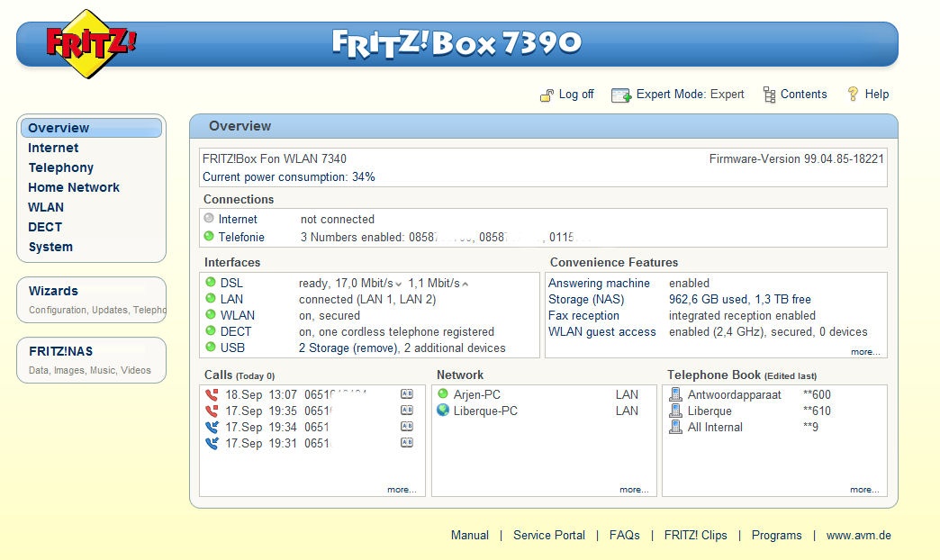Open WLAN guest access settings
The image size is (940, 560).
[x=601, y=331]
